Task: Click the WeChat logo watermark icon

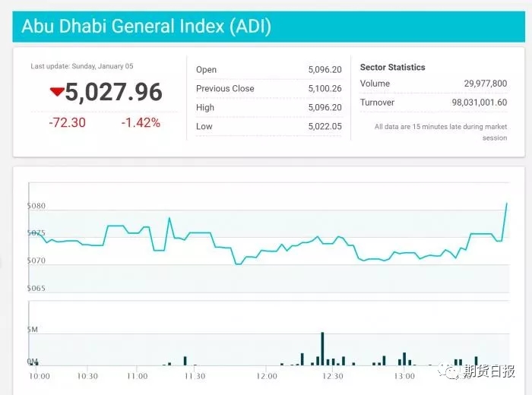Action: 454,371
